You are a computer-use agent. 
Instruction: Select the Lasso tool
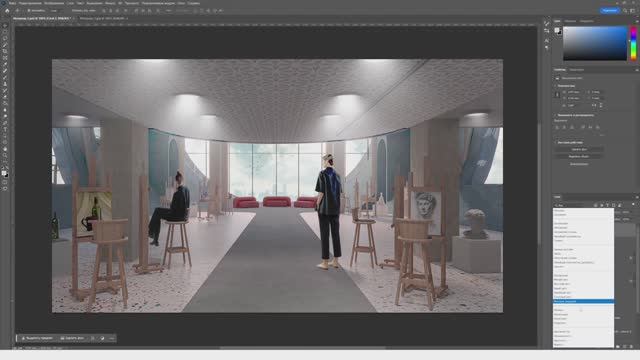click(5, 38)
